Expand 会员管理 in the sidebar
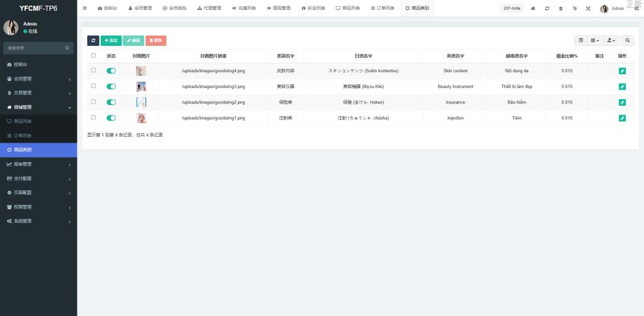The height and width of the screenshot is (316, 644). (38, 79)
